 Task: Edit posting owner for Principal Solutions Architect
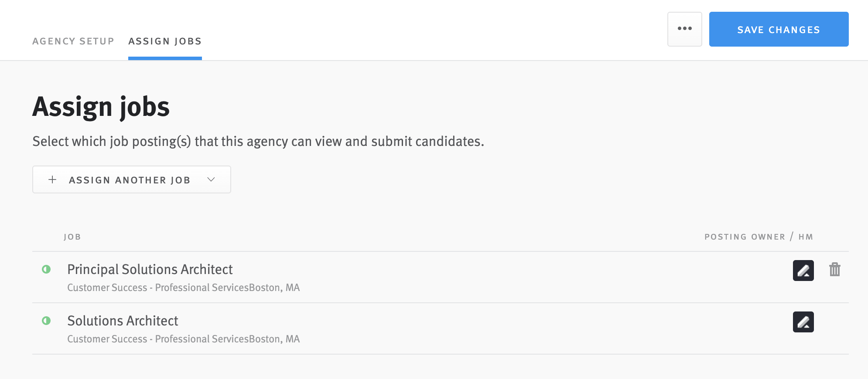coord(803,271)
